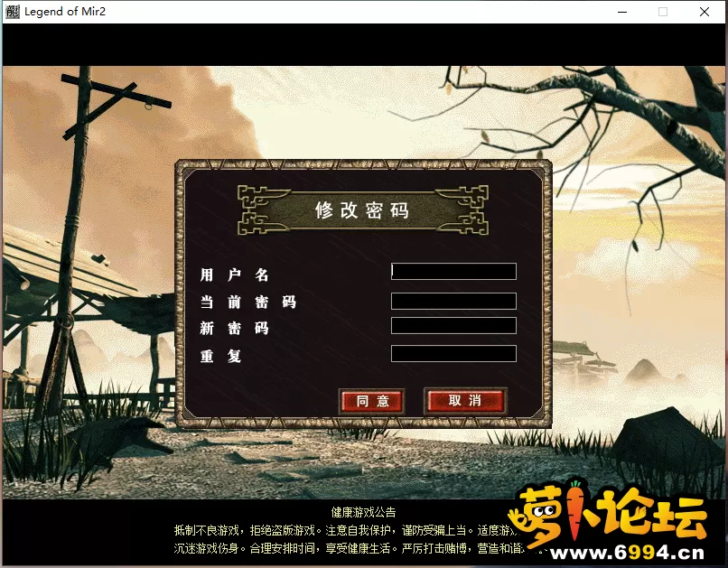
Task: Select the 新密码 new password field
Action: click(x=453, y=326)
